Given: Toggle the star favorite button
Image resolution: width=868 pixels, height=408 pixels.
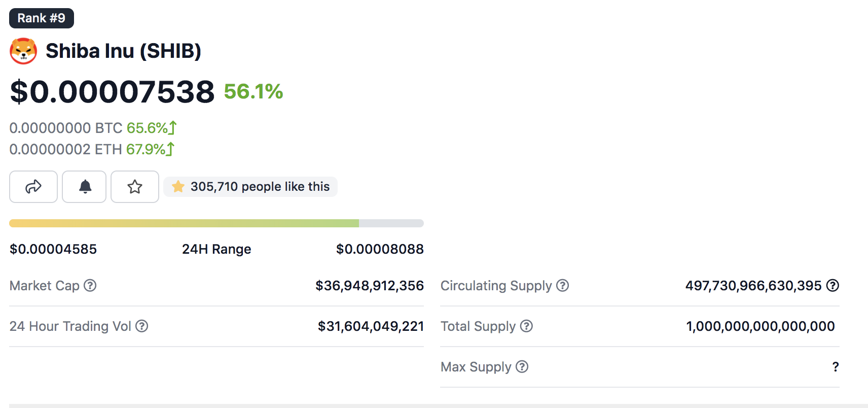Looking at the screenshot, I should [135, 187].
